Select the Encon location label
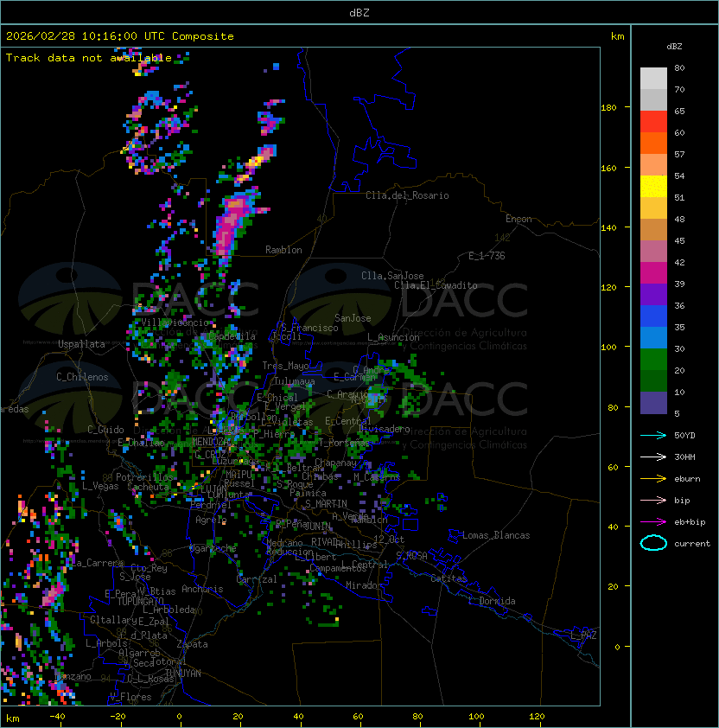The height and width of the screenshot is (728, 719). [519, 219]
